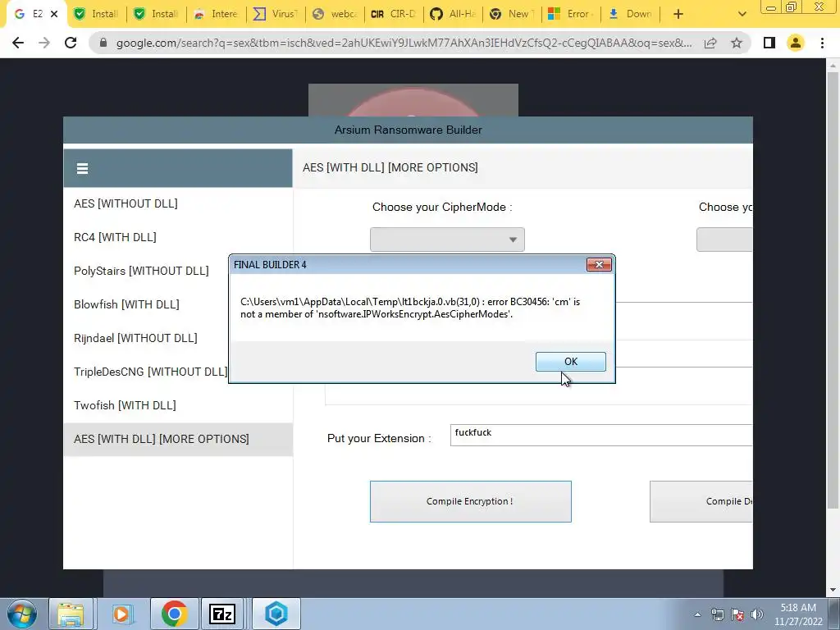Click the Put your Extension : label
The height and width of the screenshot is (630, 840).
(x=379, y=438)
